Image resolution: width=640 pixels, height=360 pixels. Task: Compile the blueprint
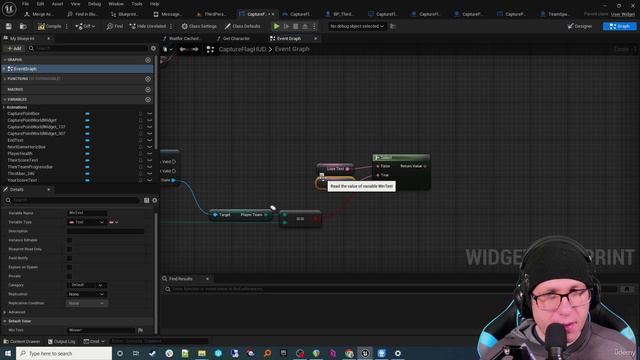(x=49, y=26)
